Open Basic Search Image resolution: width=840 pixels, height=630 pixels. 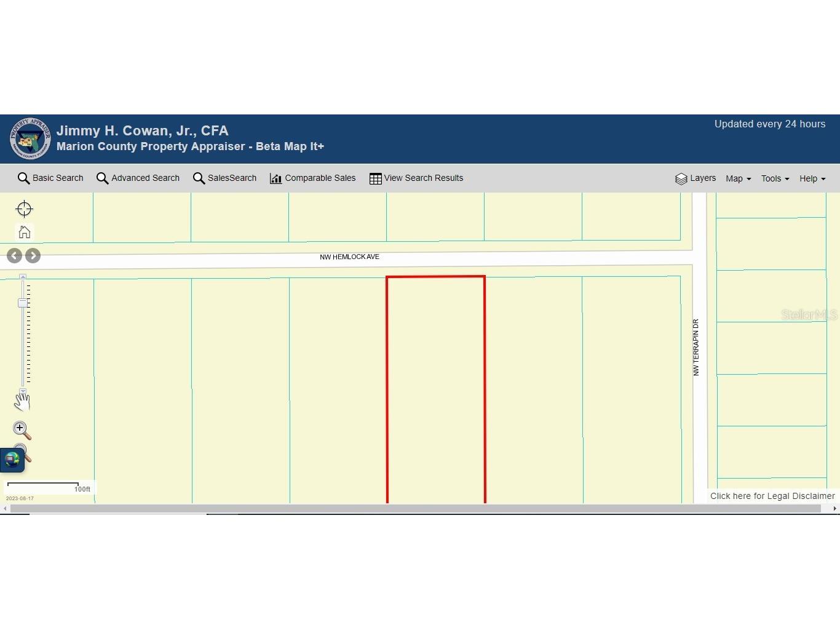[50, 178]
